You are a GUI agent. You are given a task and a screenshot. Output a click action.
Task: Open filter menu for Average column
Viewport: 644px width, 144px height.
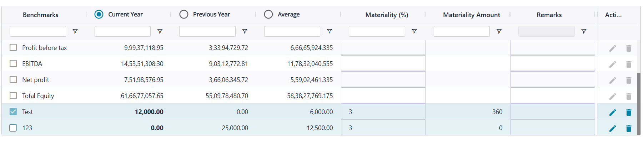click(329, 31)
